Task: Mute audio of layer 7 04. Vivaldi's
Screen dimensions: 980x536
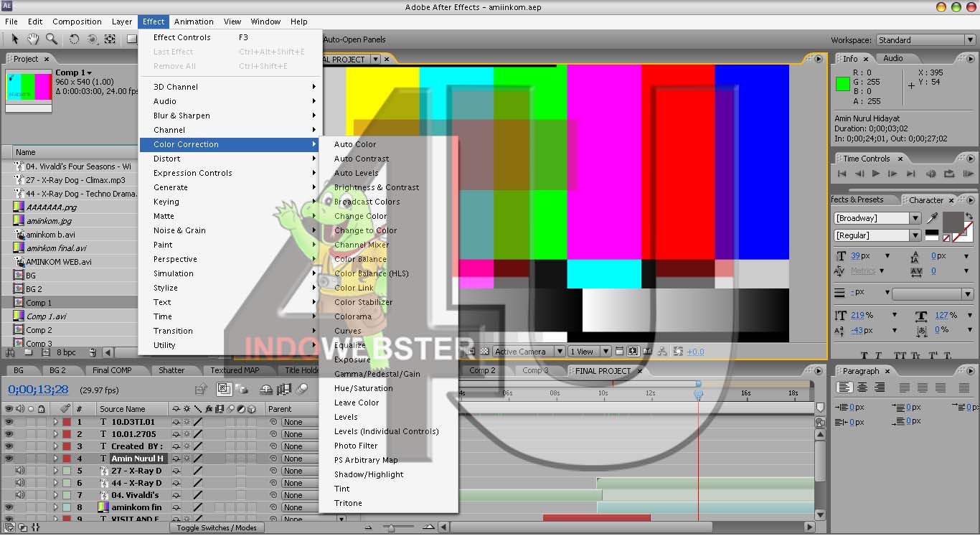Action: click(x=20, y=495)
